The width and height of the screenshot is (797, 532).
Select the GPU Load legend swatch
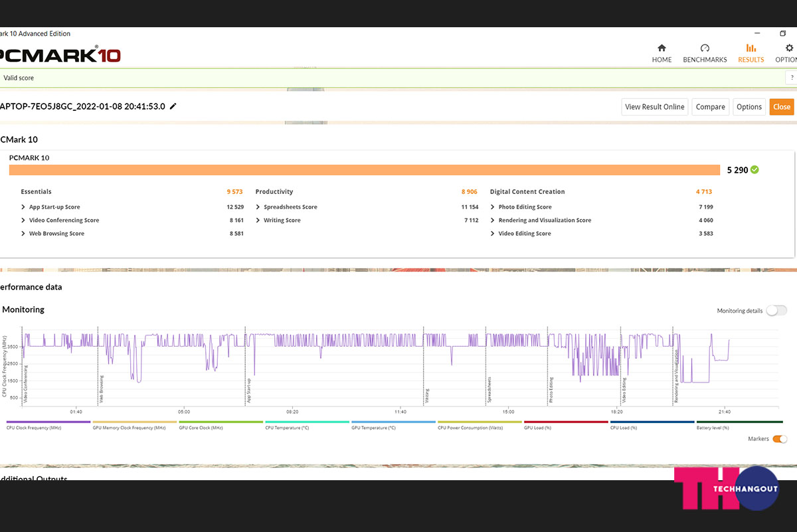(x=567, y=422)
